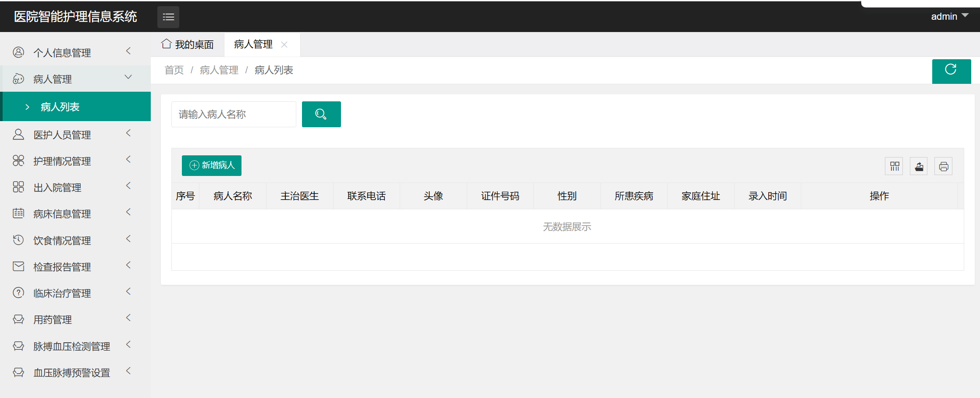Expand 个人信息管理 via its chevron

pyautogui.click(x=128, y=51)
